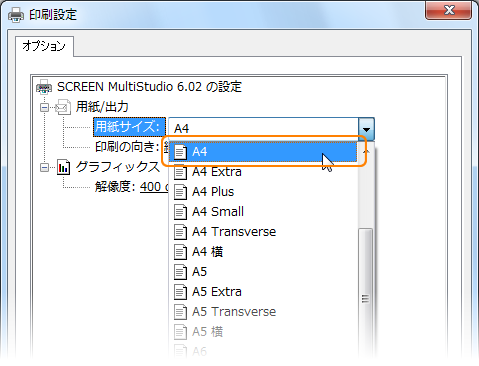Select 用紙/出力 tree item
The height and width of the screenshot is (366, 479).
pyautogui.click(x=102, y=107)
